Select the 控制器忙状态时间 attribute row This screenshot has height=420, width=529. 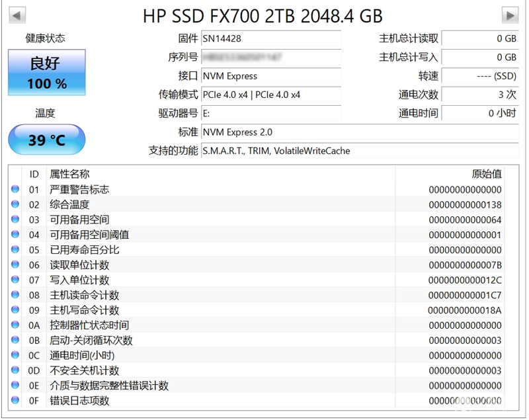(x=257, y=325)
